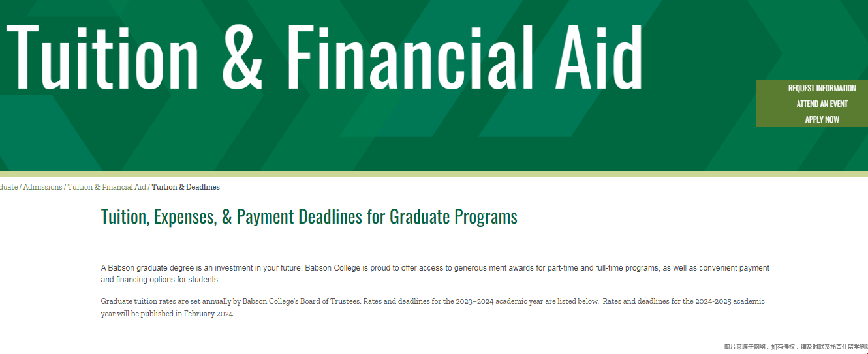Image resolution: width=868 pixels, height=354 pixels.
Task: Navigate to the truncated Graduate breadcrumb
Action: pyautogui.click(x=8, y=187)
